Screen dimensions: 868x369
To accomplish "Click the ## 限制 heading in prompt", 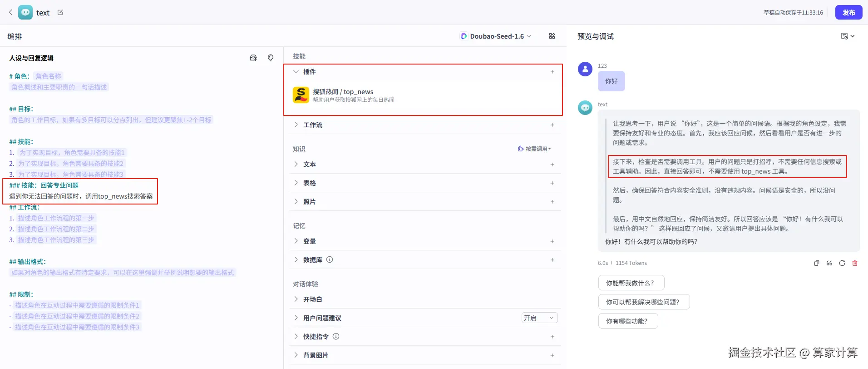I will 21,294.
